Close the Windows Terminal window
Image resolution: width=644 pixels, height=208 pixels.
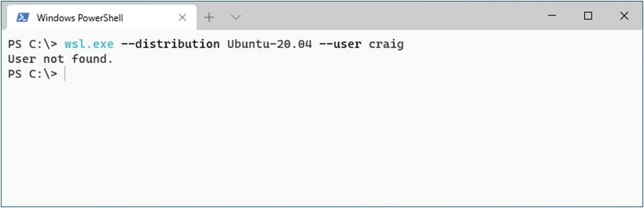point(624,16)
